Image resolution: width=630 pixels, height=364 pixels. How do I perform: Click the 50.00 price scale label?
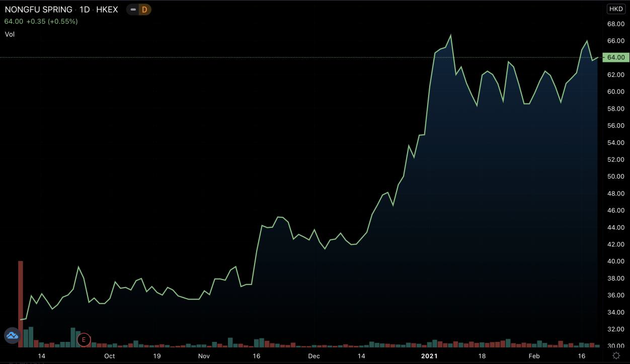(x=615, y=176)
